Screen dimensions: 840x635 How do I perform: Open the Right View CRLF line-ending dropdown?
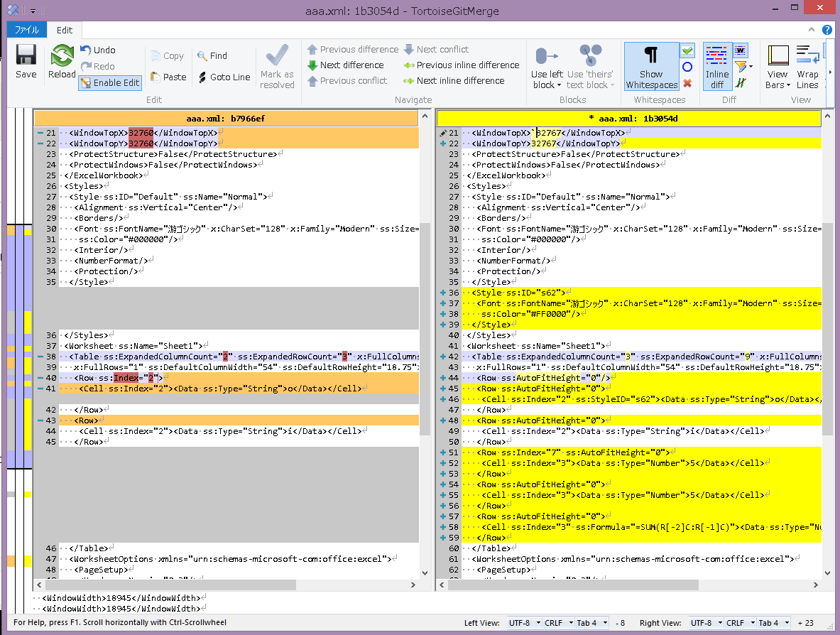[741, 623]
